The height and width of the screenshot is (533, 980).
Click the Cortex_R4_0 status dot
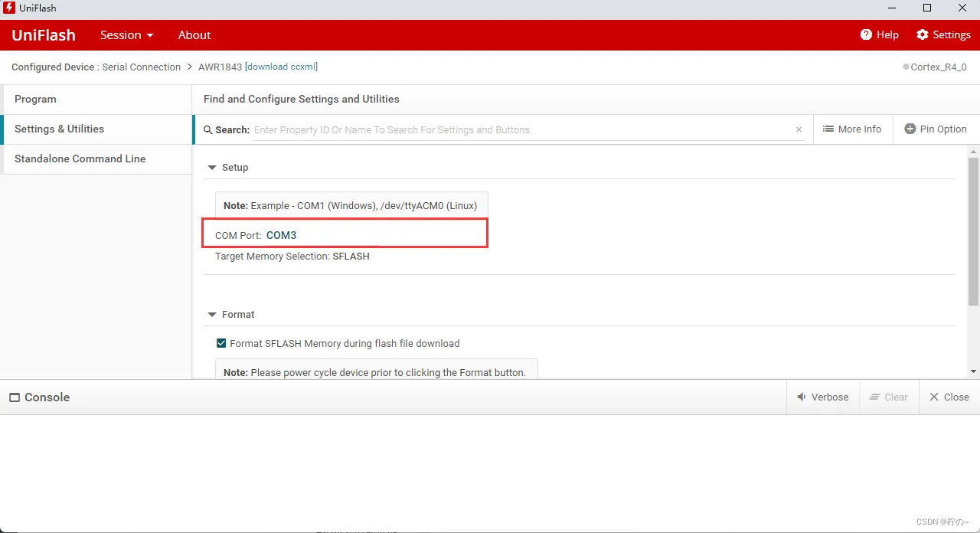906,67
